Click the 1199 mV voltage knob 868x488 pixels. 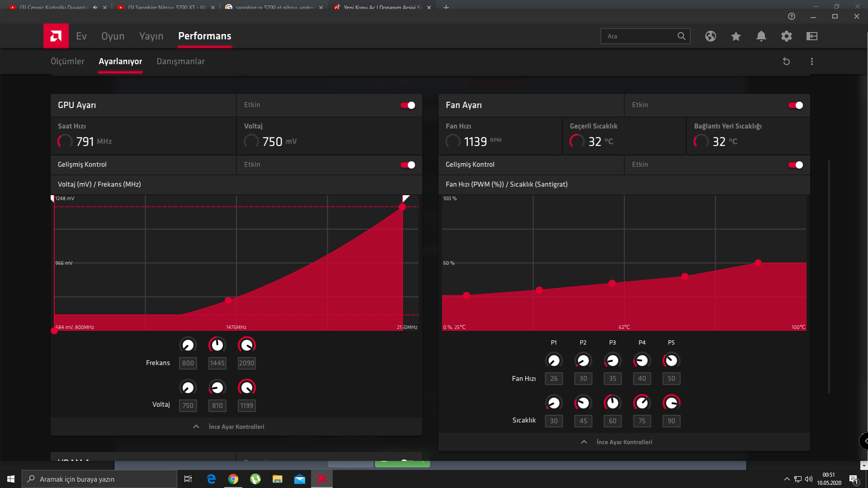(x=247, y=388)
